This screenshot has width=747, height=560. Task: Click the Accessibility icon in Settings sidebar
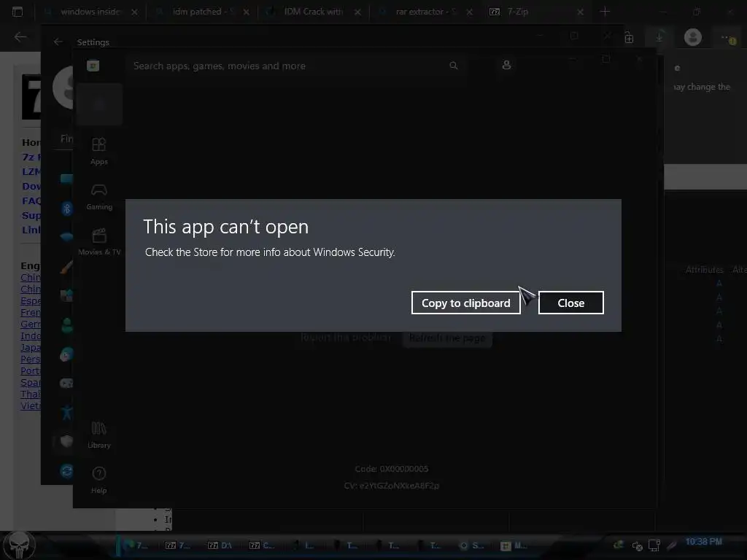[x=66, y=413]
